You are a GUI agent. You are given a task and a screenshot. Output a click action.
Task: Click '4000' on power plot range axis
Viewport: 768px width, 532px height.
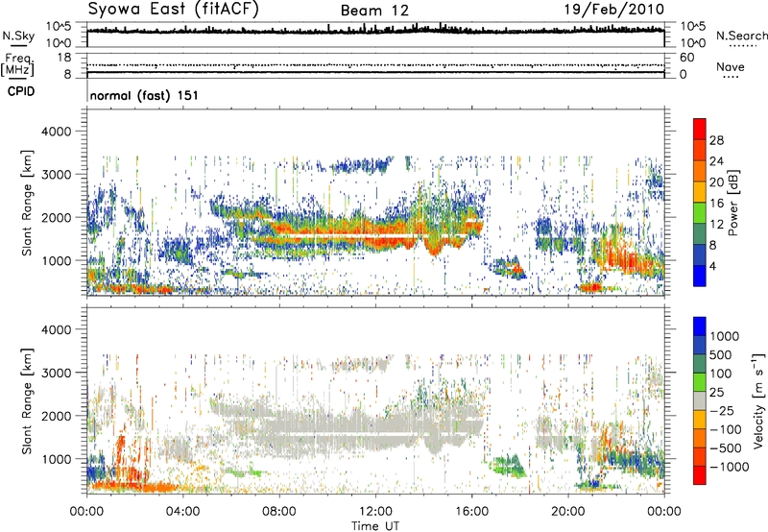pos(56,132)
